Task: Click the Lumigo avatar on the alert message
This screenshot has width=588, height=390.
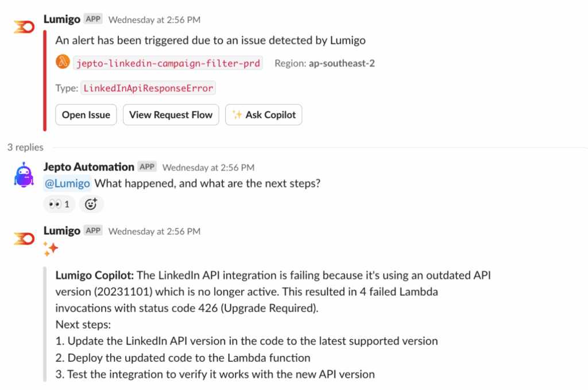Action: tap(24, 27)
